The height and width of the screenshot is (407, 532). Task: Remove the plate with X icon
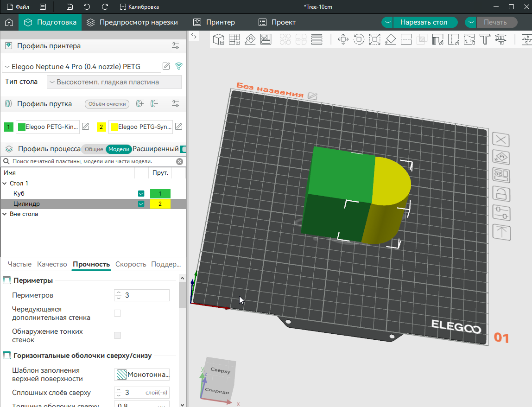[x=501, y=140]
